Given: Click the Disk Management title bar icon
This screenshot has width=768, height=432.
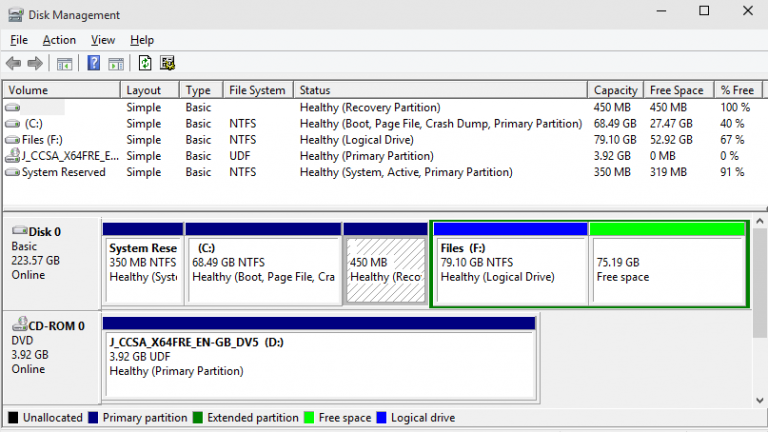Looking at the screenshot, I should (15, 15).
